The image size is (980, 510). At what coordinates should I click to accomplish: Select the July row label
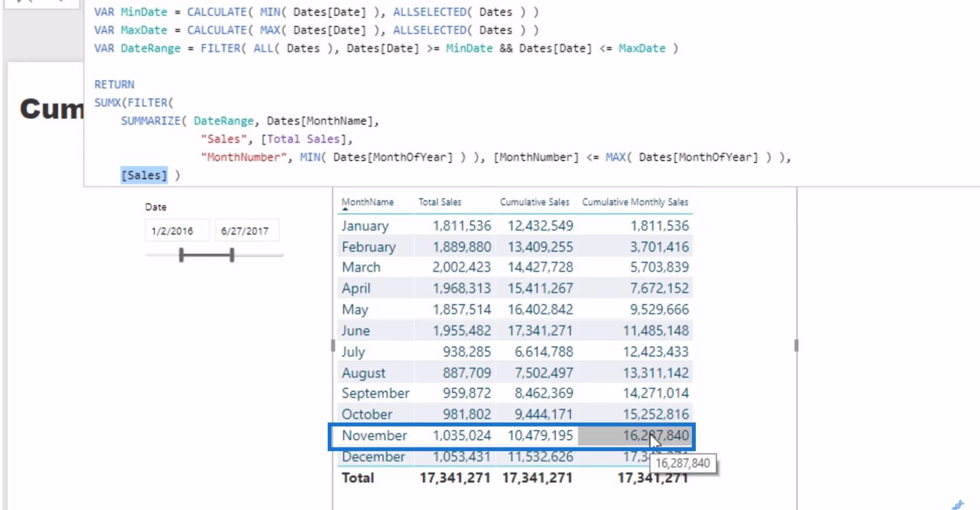[x=353, y=351]
